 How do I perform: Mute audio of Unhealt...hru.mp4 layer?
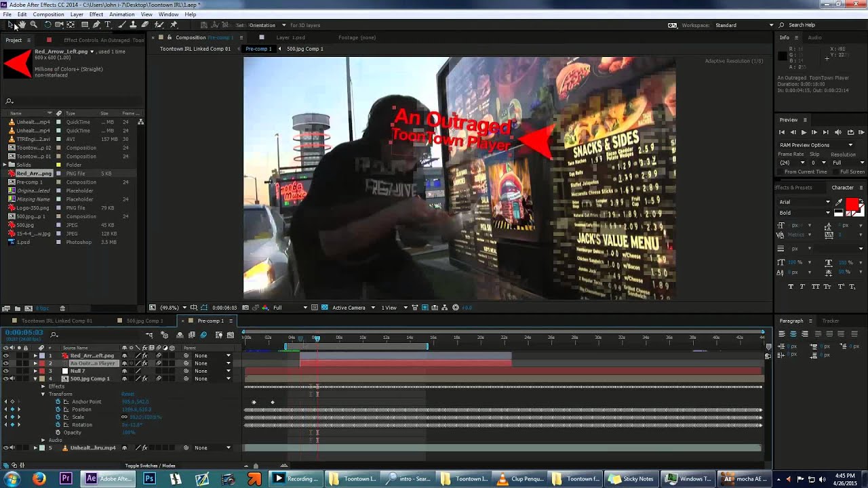pos(12,447)
